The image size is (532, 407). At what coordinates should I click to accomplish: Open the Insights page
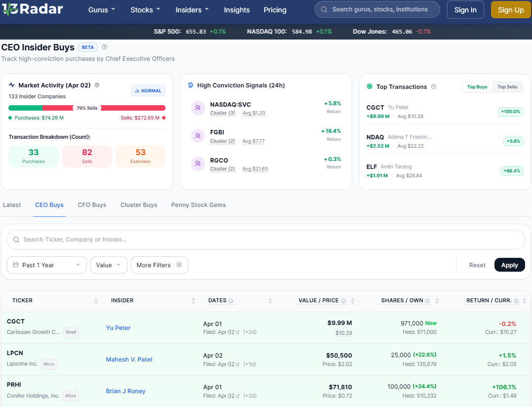(237, 10)
